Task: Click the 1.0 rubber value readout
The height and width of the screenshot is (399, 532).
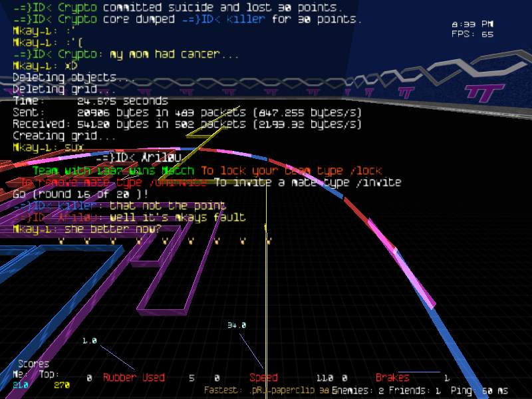Action: 90,340
